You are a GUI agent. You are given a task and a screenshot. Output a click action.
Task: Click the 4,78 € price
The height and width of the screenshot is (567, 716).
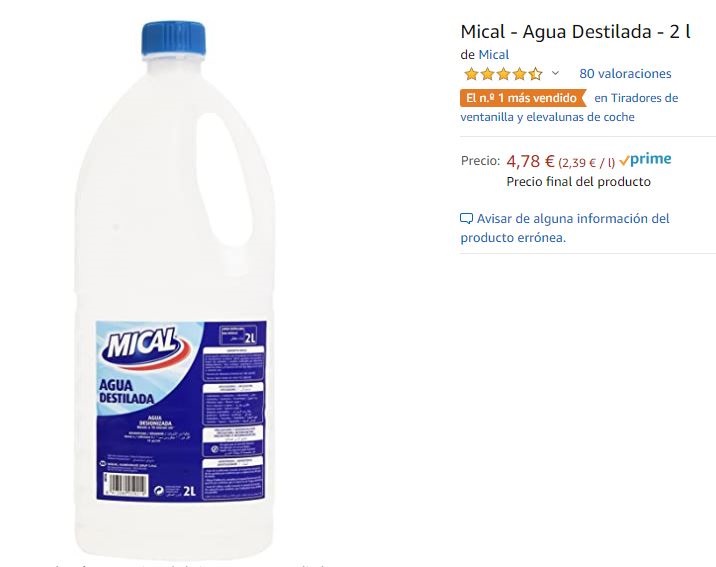[x=530, y=161]
